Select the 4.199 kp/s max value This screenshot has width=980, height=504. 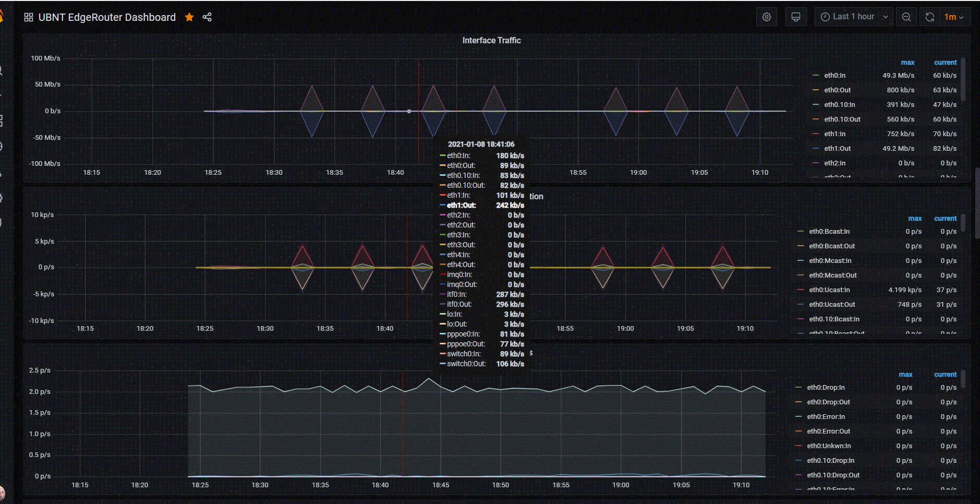coord(905,290)
